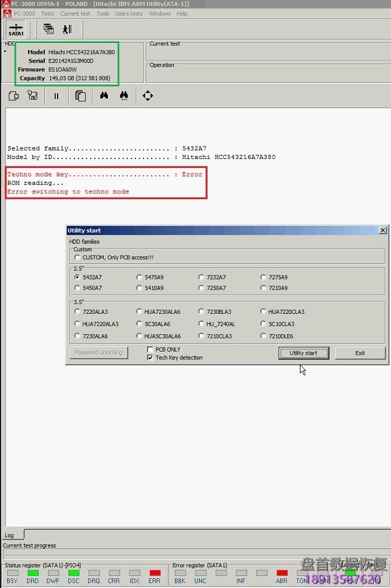Select the HUA7230ALA6 family radio button
This screenshot has width=391, height=588.
[140, 311]
